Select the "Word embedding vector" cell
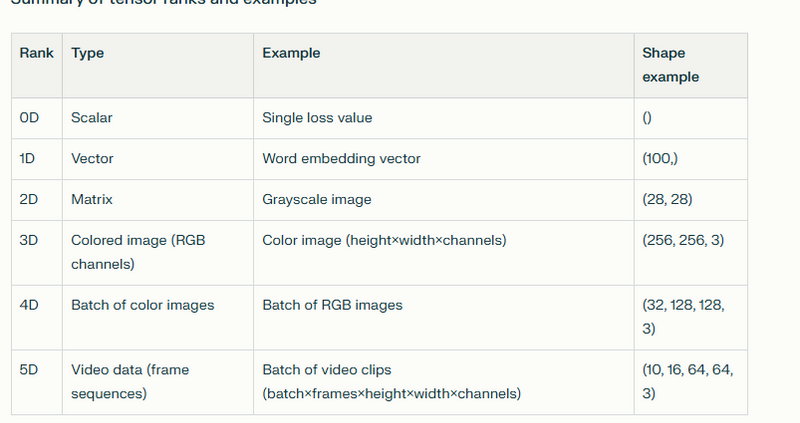Screen dimensions: 800x423 (x=341, y=158)
